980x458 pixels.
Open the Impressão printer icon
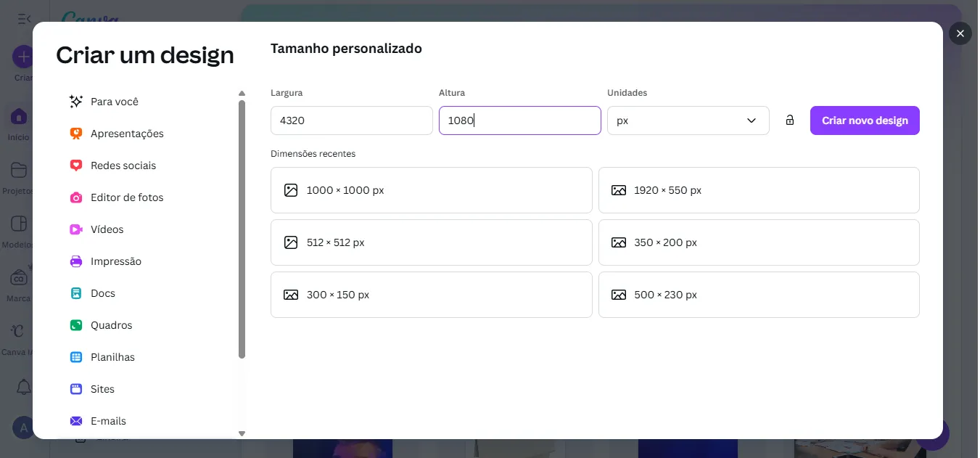coord(76,261)
